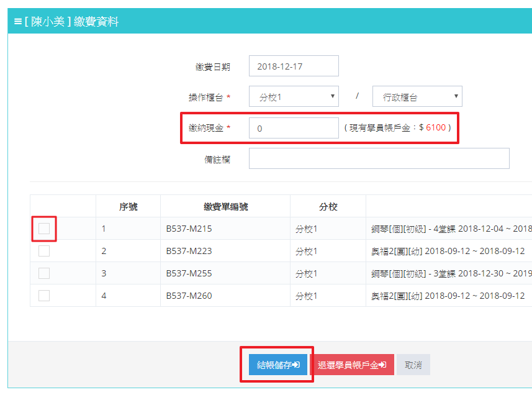Click the 繳納現金 cash amount input
This screenshot has width=532, height=400.
click(294, 129)
